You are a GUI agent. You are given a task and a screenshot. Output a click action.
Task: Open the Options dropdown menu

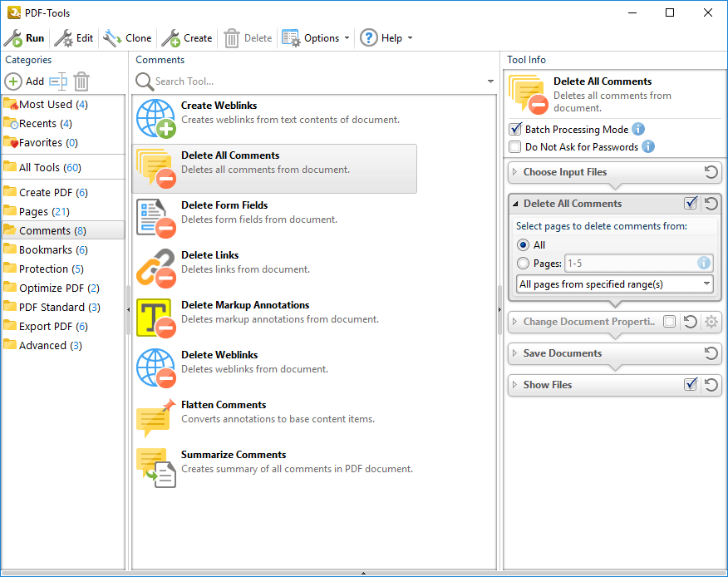coord(316,38)
